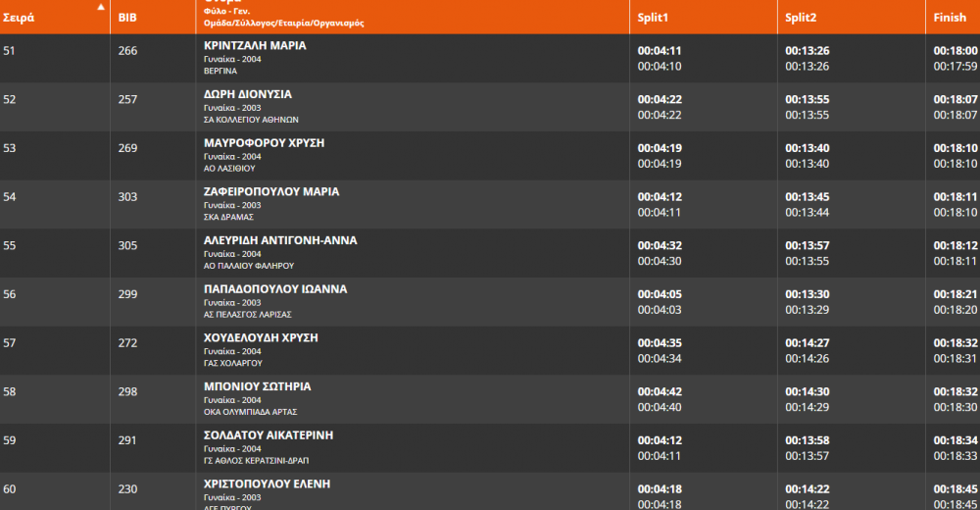Select athlete ΑΛΕΥΡΙΔΗ ΑΝΤΙΓΟΝΗ-ΑΝΝΑ

pyautogui.click(x=280, y=241)
